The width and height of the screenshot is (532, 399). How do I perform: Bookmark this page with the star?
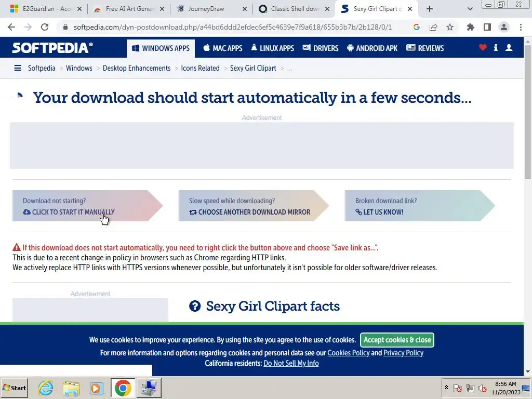(450, 27)
